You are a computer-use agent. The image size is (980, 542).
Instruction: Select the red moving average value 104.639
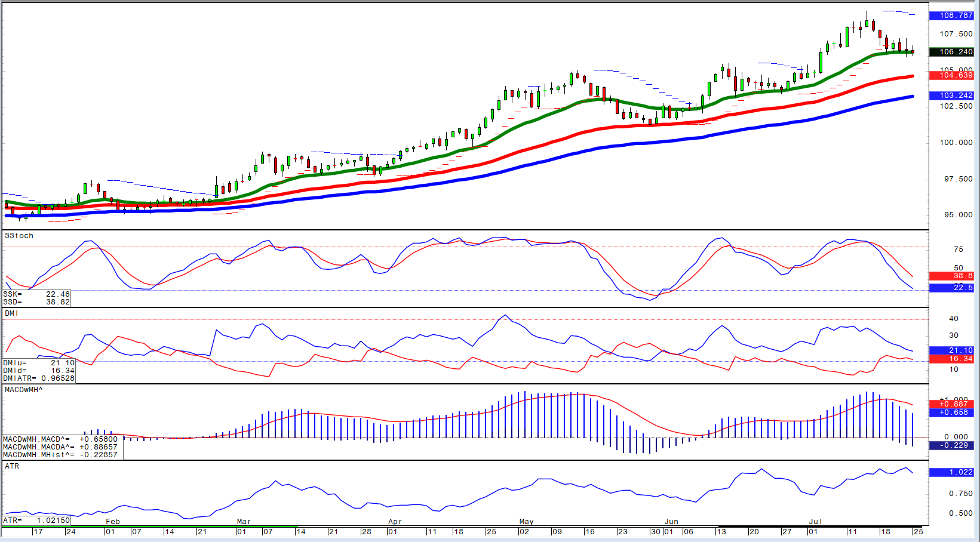click(952, 75)
